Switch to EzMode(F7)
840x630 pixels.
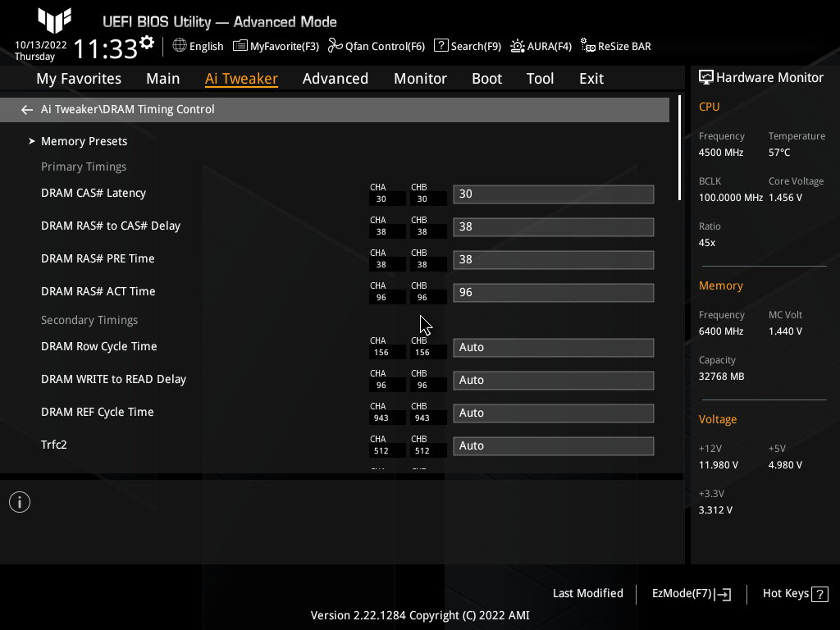click(x=682, y=593)
